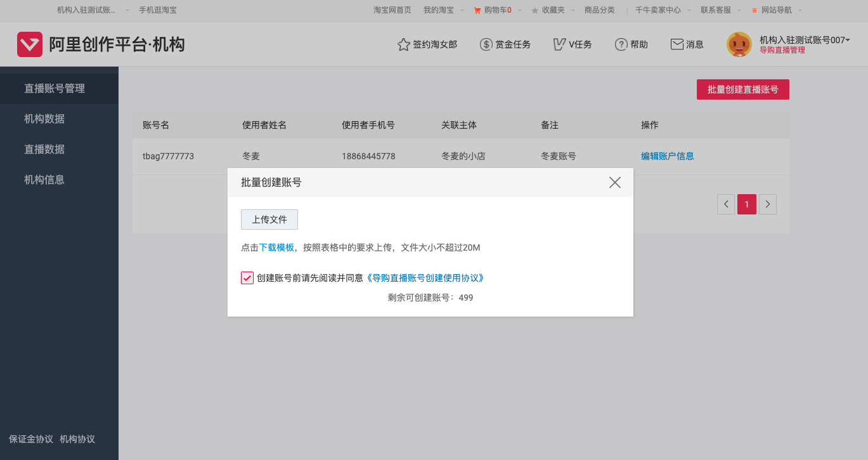Click 上传文件 button
The width and height of the screenshot is (868, 460).
[269, 220]
